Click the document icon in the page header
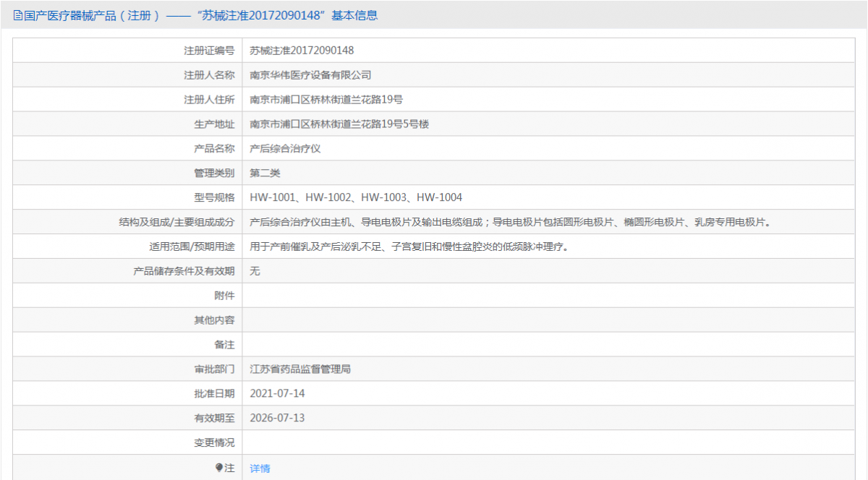This screenshot has height=480, width=868. (x=17, y=15)
